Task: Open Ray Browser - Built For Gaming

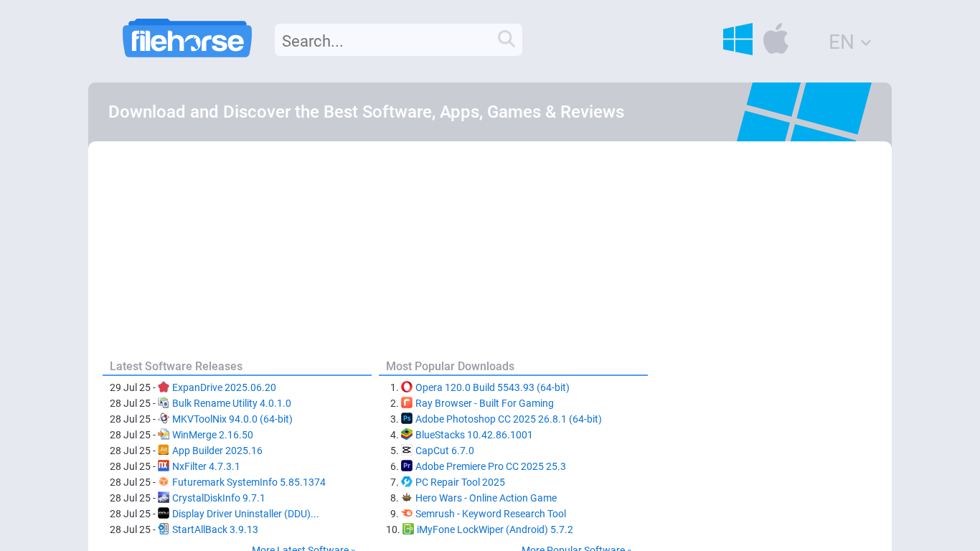Action: 484,403
